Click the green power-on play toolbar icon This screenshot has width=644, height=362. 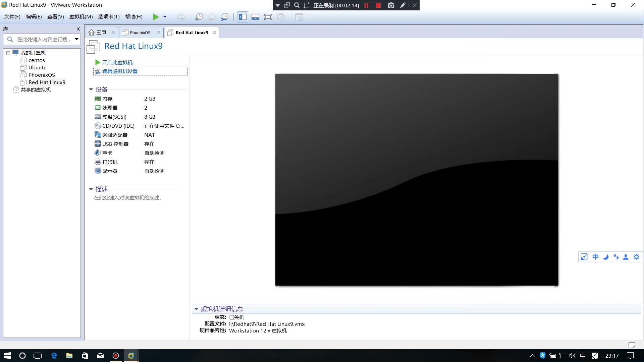click(x=156, y=17)
